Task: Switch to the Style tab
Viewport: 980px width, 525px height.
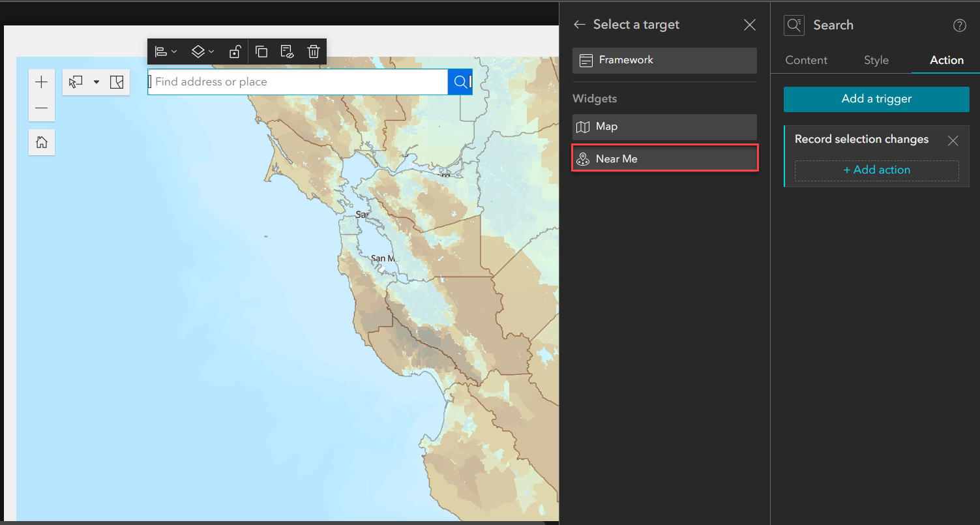Action: (876, 60)
